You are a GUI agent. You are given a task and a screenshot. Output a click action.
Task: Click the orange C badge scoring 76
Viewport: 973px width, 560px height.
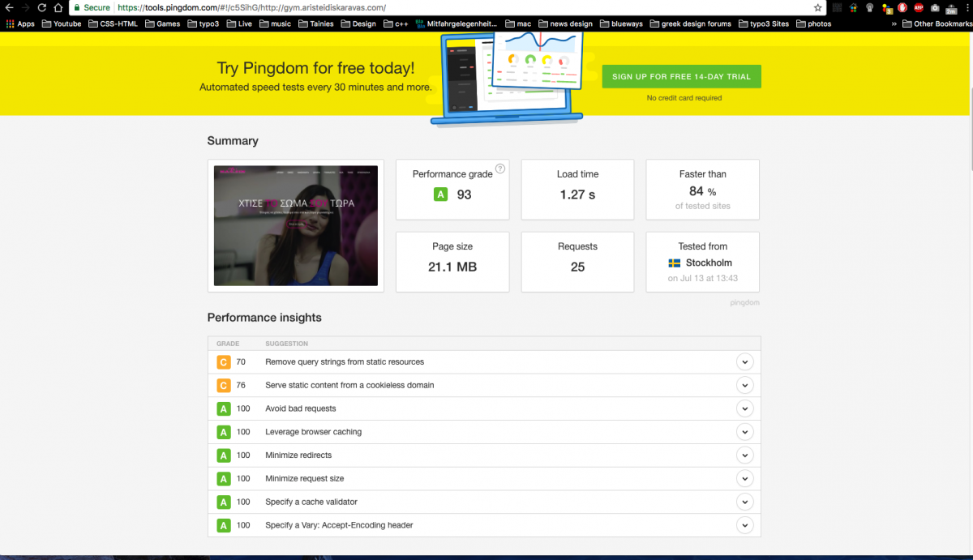[223, 385]
